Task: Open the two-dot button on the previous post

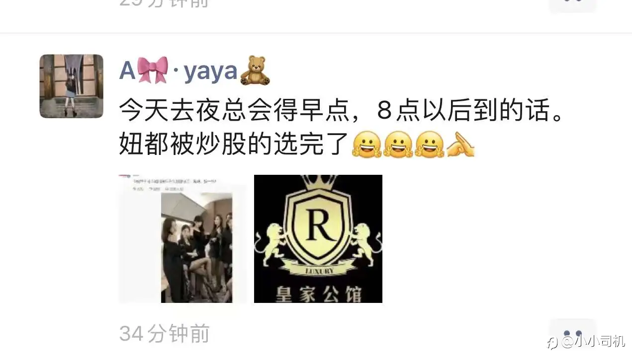Action: click(x=573, y=4)
